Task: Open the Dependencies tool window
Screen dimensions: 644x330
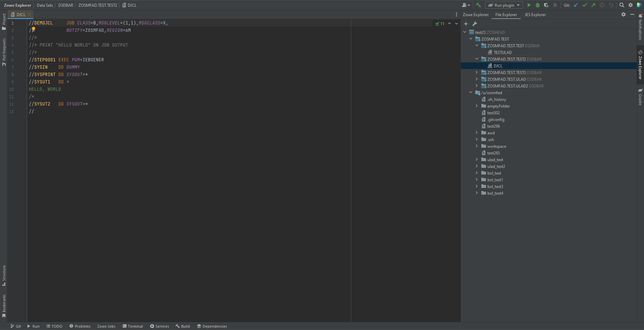Action: (x=212, y=326)
